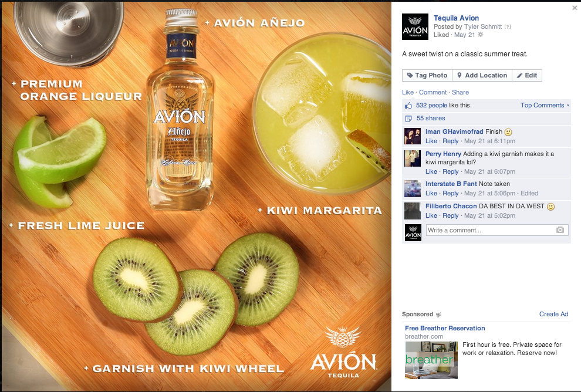Viewport: 581px width, 392px height.
Task: Click the Tequila Avion profile logo
Action: tap(415, 26)
